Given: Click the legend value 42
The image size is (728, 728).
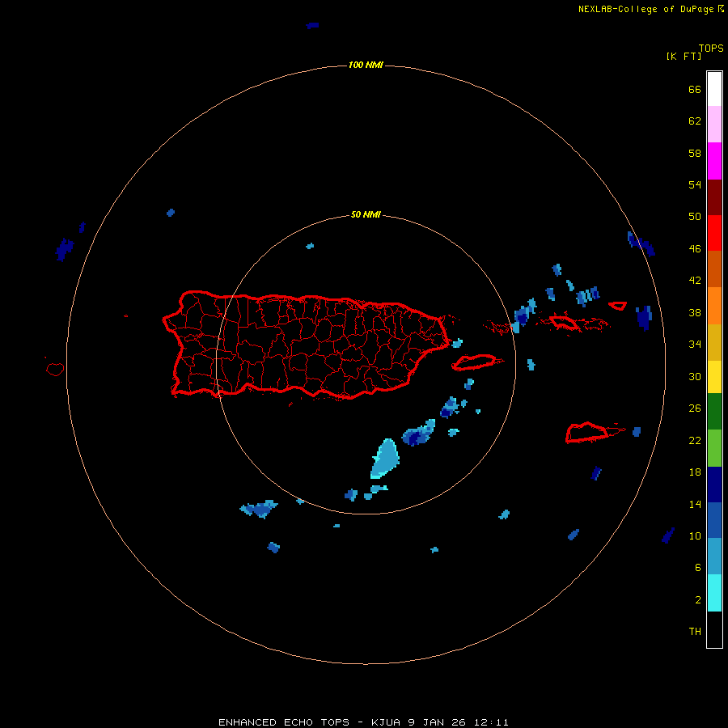Looking at the screenshot, I should (695, 281).
